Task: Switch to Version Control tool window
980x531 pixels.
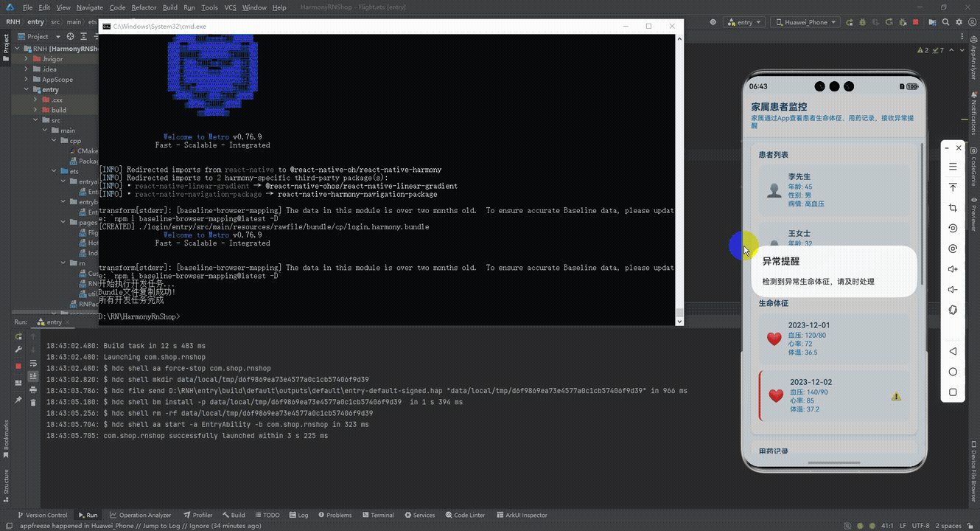Action: 42,516
